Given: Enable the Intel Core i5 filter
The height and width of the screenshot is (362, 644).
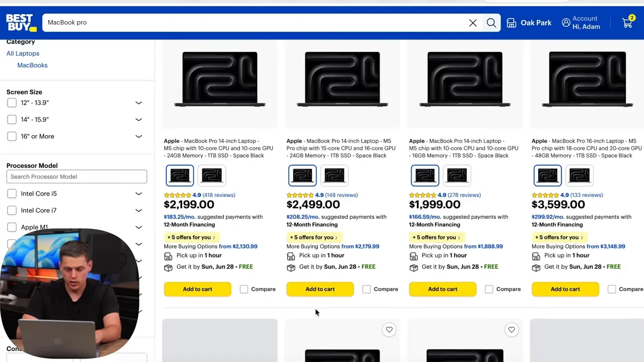Looking at the screenshot, I should (12, 194).
